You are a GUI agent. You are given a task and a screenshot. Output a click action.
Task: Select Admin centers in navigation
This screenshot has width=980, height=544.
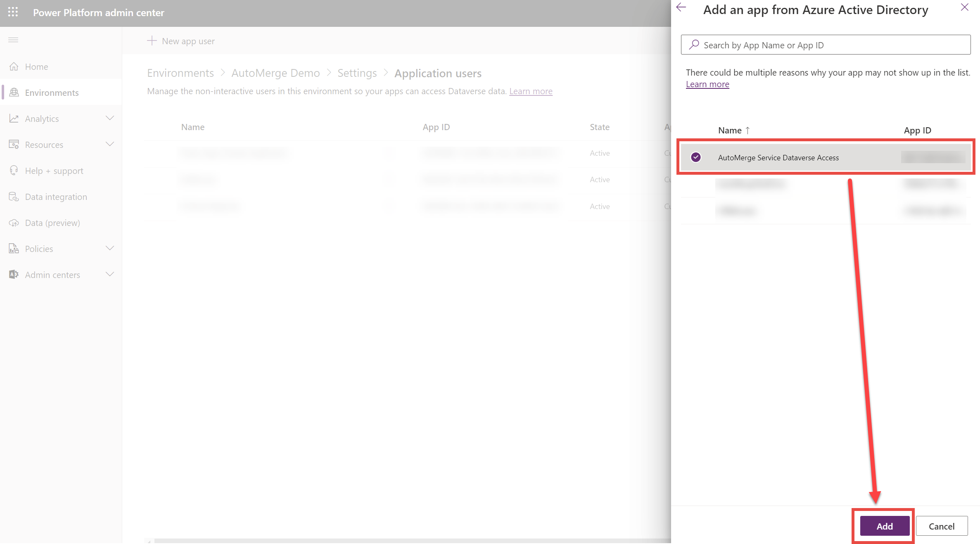point(61,275)
